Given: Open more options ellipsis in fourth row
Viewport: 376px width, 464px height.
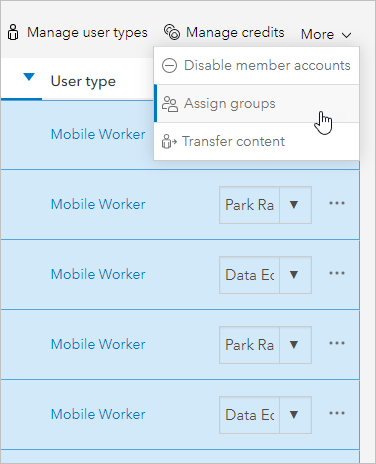Looking at the screenshot, I should tap(337, 343).
